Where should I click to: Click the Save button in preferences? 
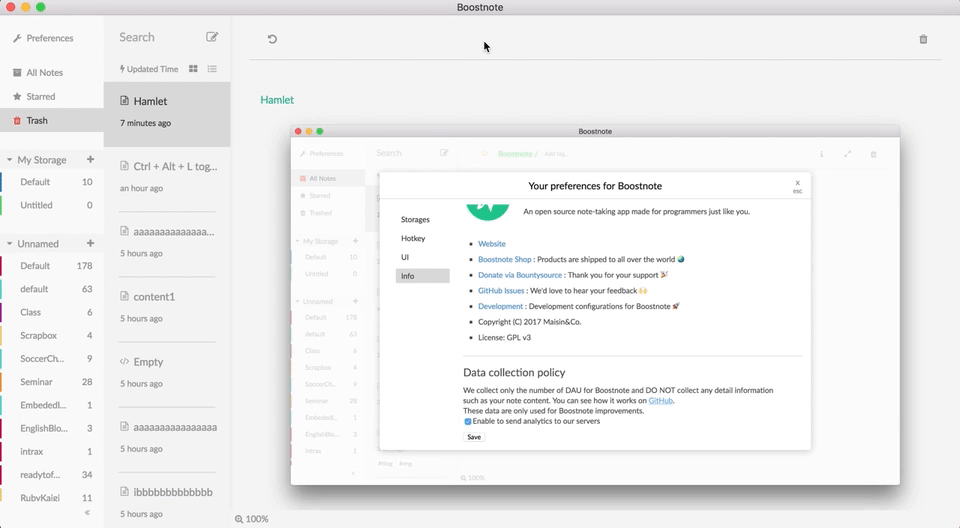(x=474, y=437)
